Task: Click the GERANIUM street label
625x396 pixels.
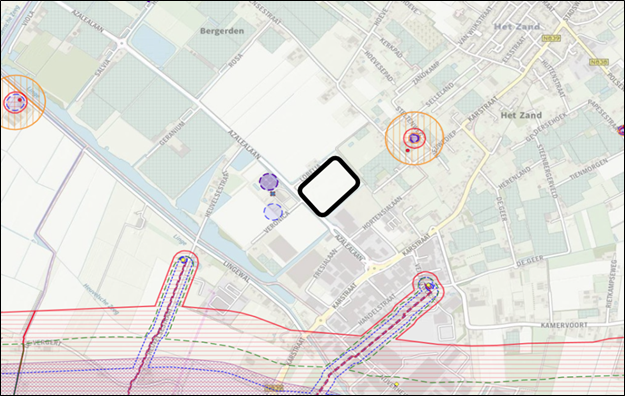Action: coord(173,133)
